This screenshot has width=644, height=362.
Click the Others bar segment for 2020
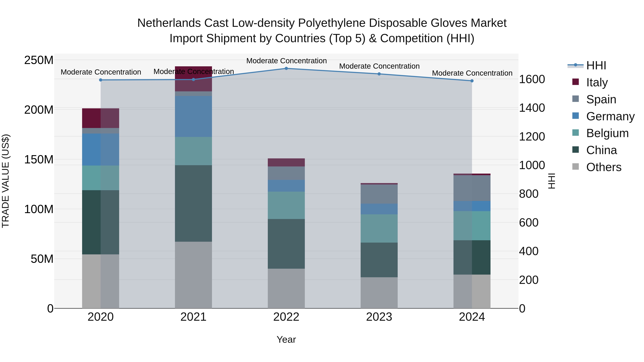(101, 281)
